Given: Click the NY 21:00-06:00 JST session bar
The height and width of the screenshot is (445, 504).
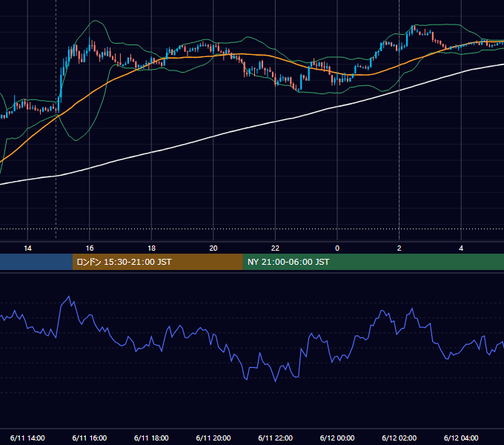Looking at the screenshot, I should (373, 262).
